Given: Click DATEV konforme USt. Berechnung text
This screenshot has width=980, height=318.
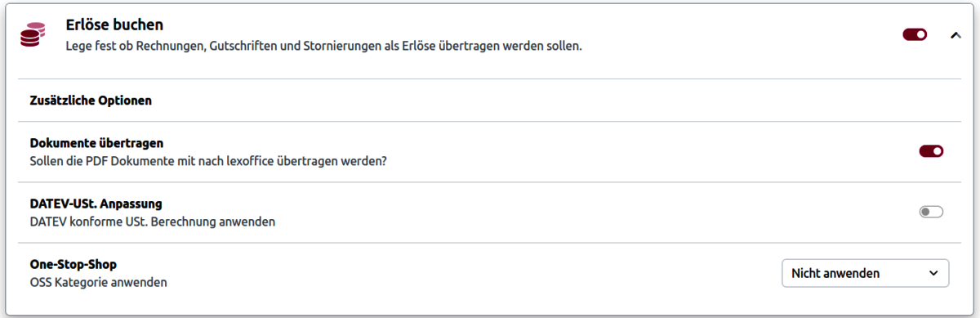Looking at the screenshot, I should 152,222.
